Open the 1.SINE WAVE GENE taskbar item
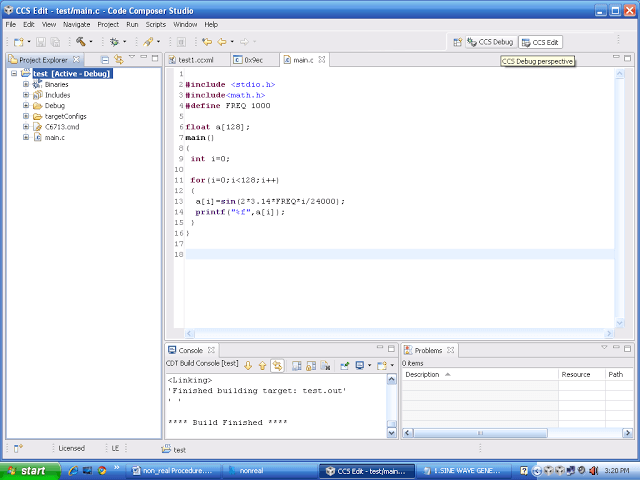 [x=463, y=471]
